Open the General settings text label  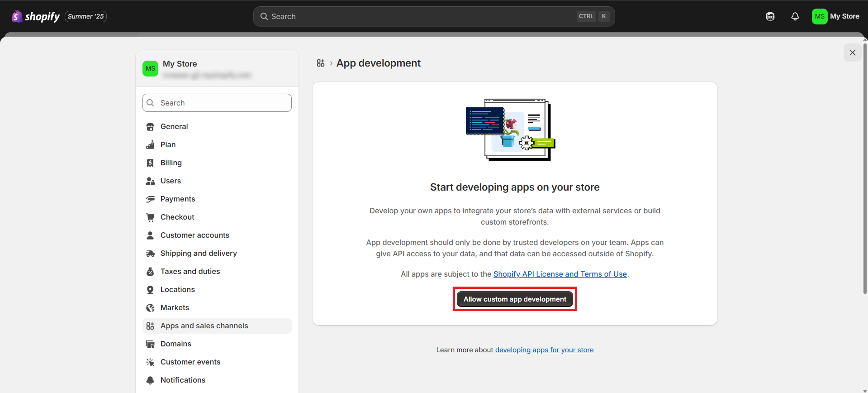pos(174,126)
